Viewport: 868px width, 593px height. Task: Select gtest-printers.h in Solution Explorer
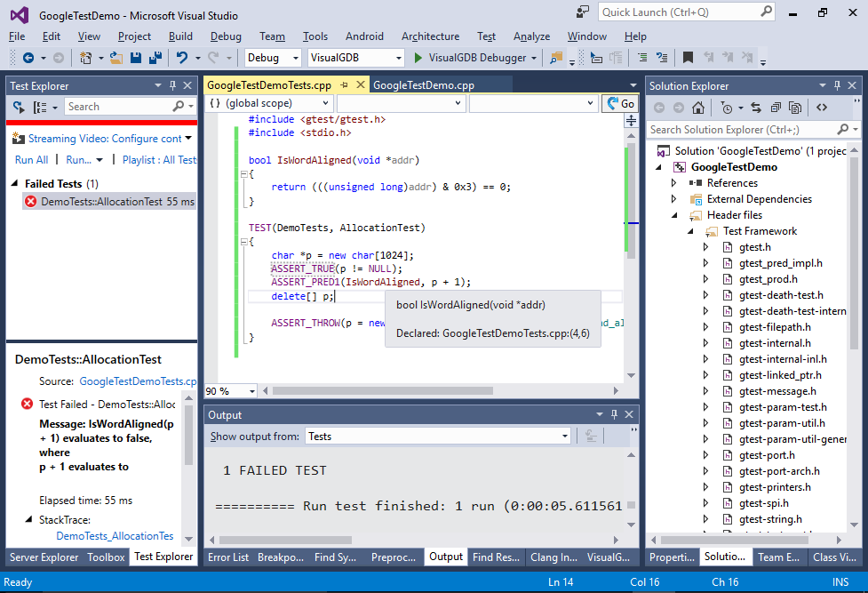pos(775,487)
